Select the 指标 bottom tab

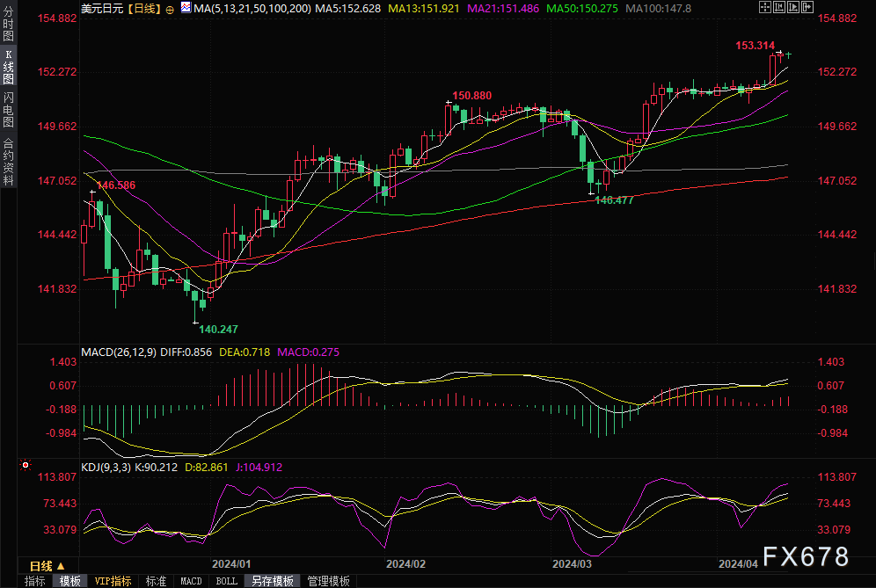coord(35,581)
